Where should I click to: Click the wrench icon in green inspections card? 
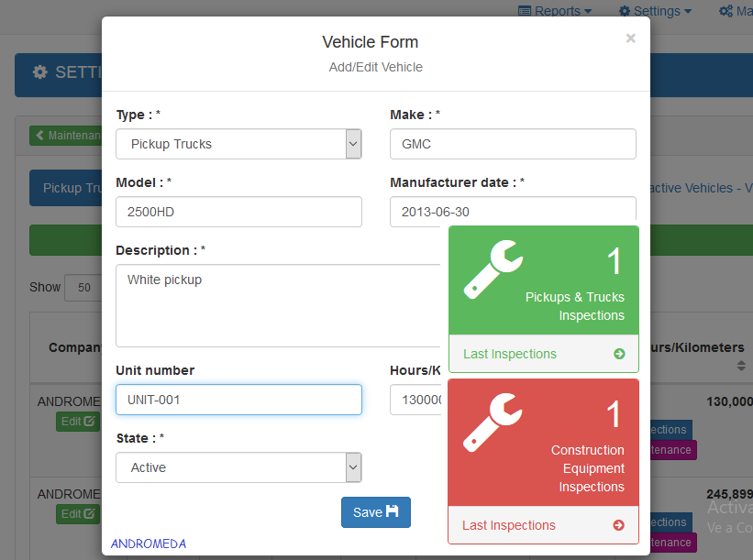coord(493,270)
